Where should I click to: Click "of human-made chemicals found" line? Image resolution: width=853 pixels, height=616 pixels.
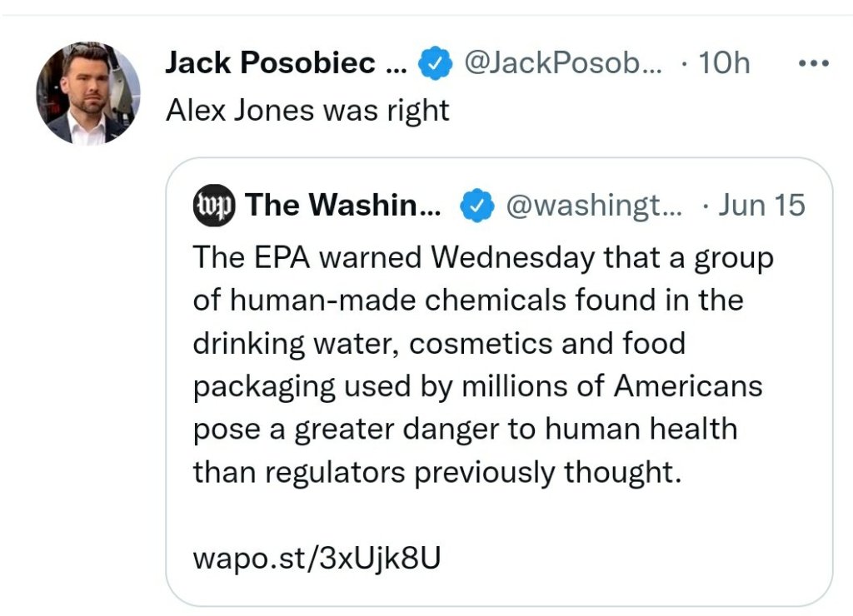point(467,300)
